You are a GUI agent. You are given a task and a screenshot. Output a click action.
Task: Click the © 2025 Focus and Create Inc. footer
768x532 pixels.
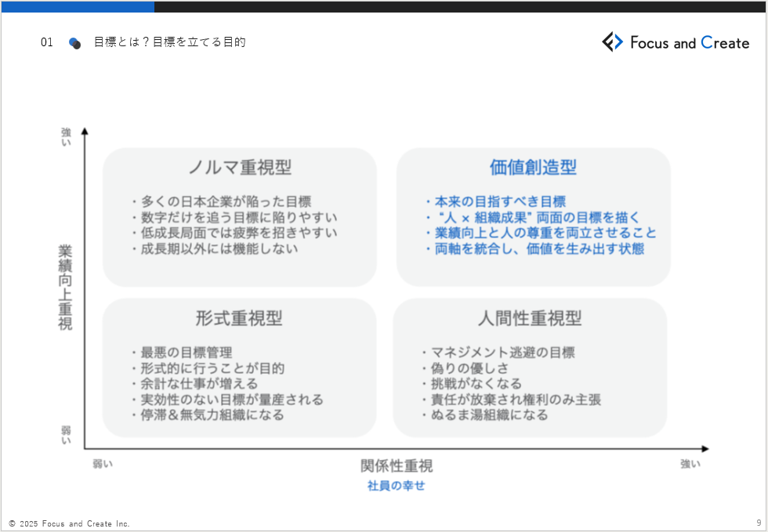point(69,523)
